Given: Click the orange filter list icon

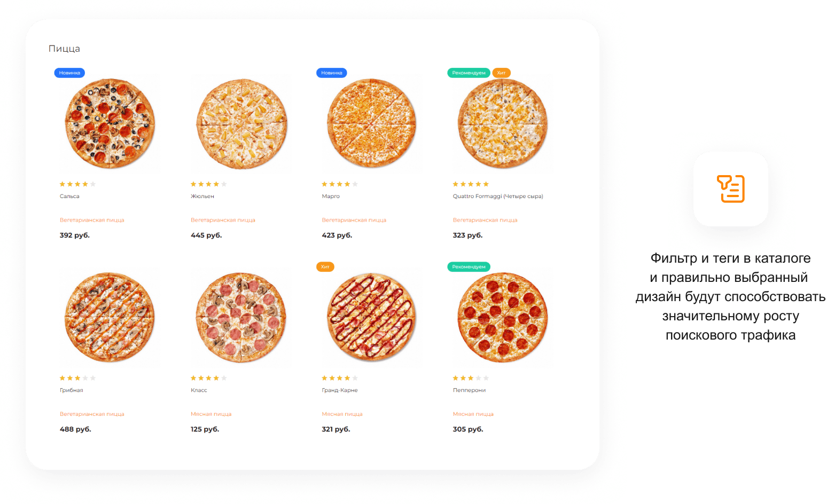Looking at the screenshot, I should 730,188.
